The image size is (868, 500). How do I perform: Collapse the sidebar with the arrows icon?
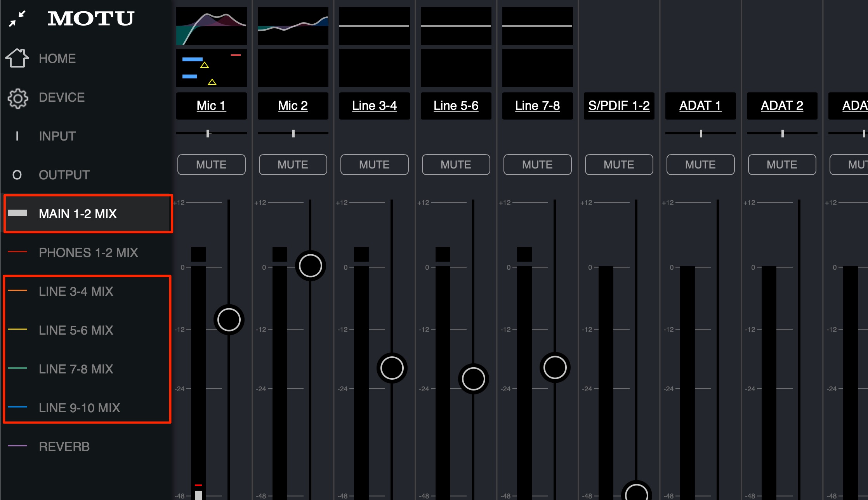coord(17,18)
